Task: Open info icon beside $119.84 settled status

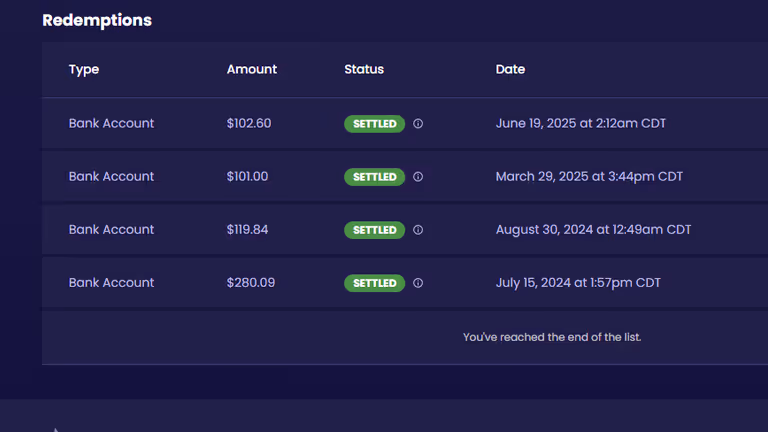Action: pyautogui.click(x=418, y=230)
